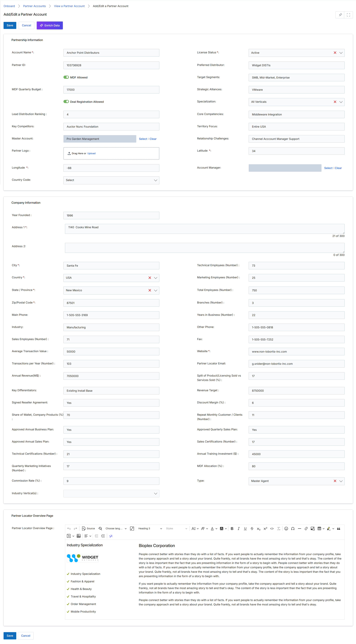The height and width of the screenshot is (644, 356).
Task: Clear the Master Account field
Action: [x=153, y=139]
